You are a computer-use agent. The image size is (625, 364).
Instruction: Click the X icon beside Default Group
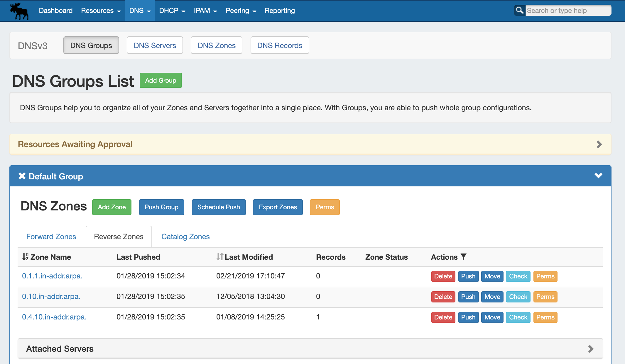(x=22, y=176)
